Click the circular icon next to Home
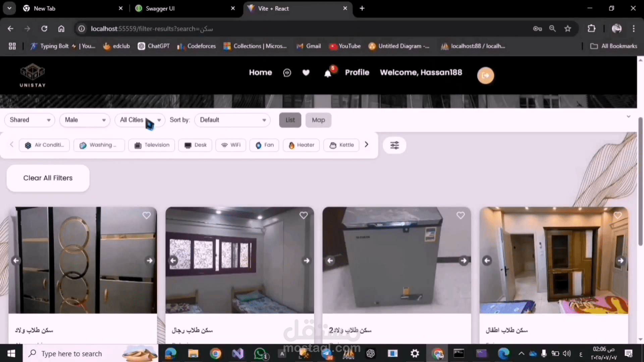Image resolution: width=644 pixels, height=362 pixels. (287, 72)
